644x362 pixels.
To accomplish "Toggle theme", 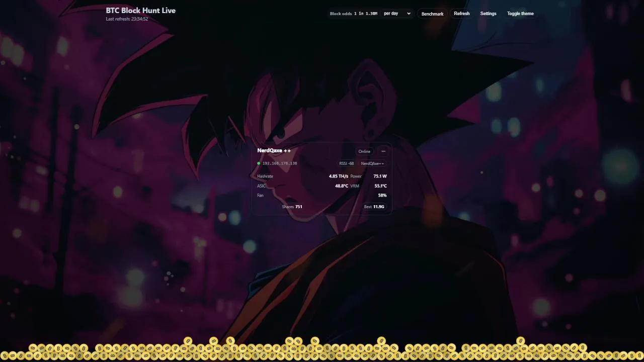I will point(520,14).
